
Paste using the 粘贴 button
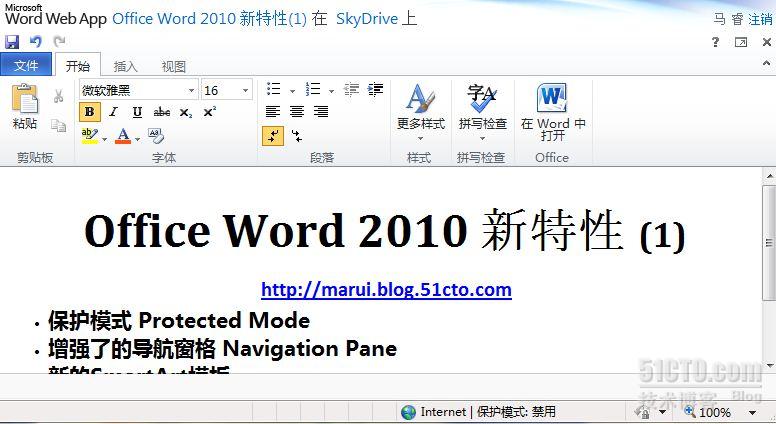25,107
